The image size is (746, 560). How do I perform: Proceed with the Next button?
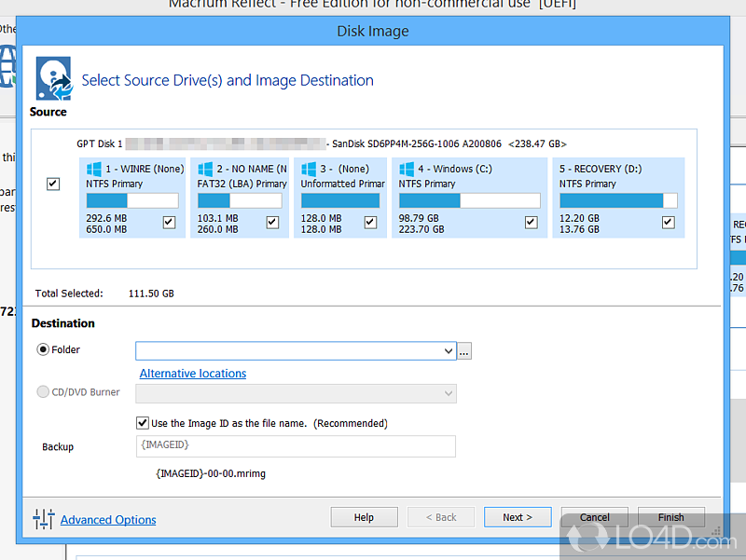click(518, 517)
